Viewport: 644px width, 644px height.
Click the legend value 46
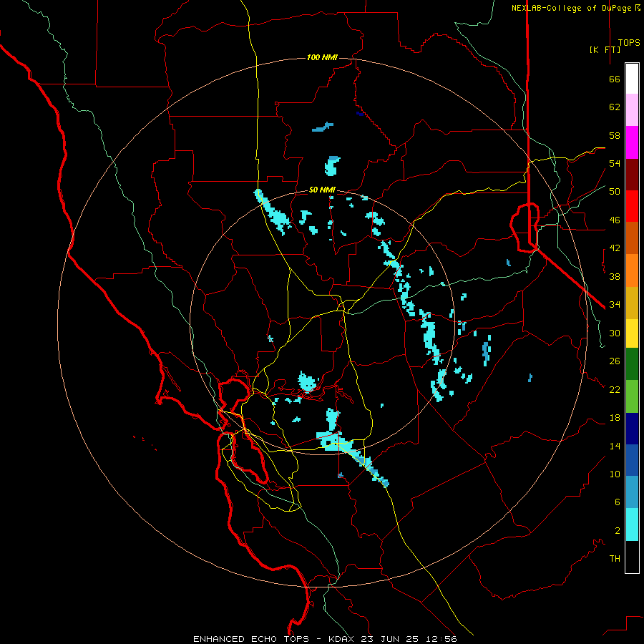[x=615, y=220]
